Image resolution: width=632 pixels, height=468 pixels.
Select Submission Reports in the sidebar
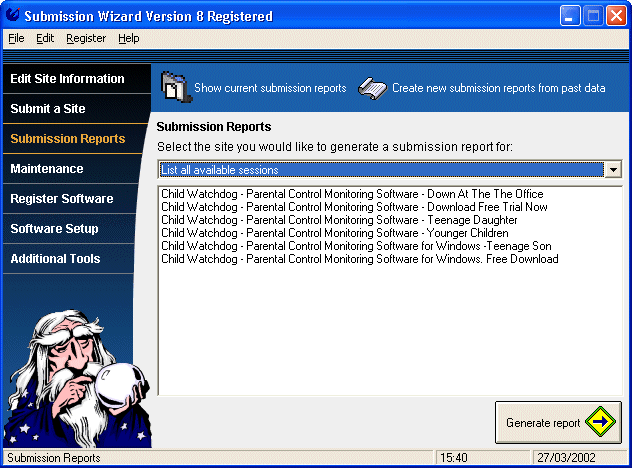pyautogui.click(x=75, y=139)
